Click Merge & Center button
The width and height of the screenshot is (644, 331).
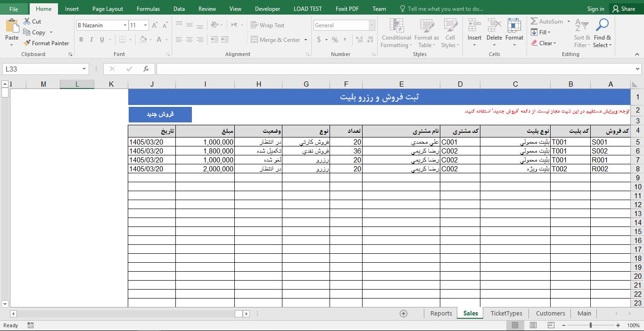[x=275, y=40]
